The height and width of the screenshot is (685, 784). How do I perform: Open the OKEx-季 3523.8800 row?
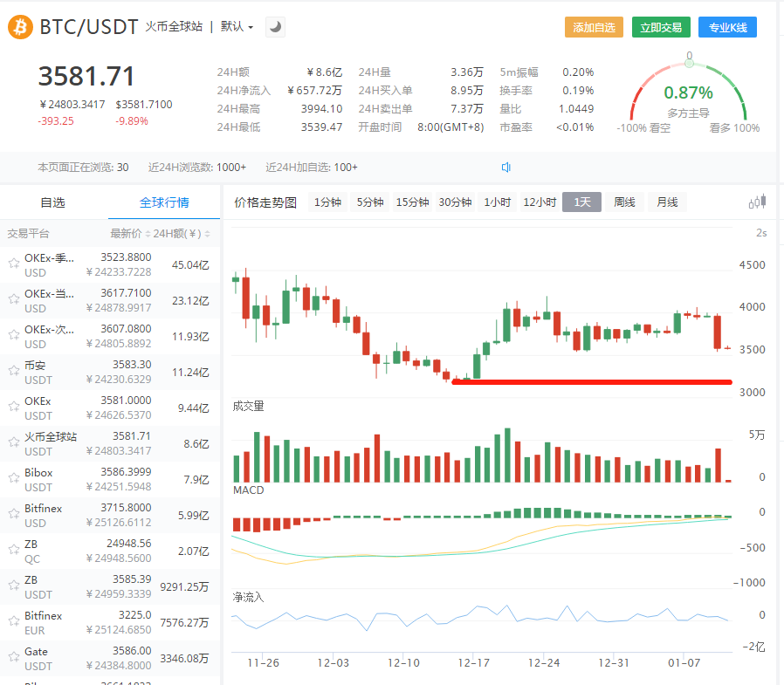pos(110,264)
